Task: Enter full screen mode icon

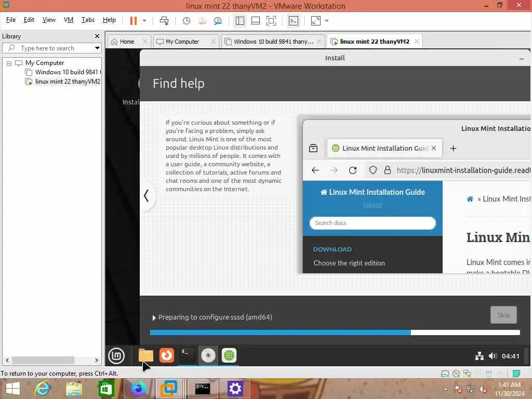Action: point(271,21)
